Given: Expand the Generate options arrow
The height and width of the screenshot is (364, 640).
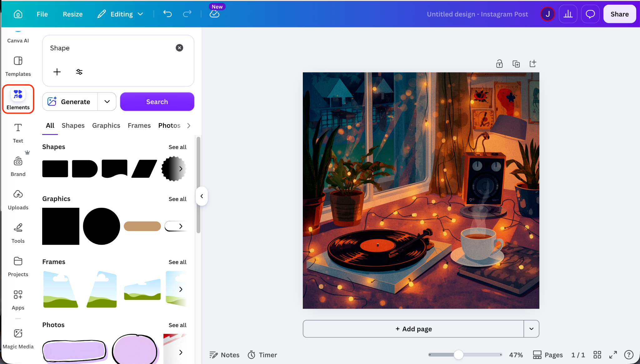Looking at the screenshot, I should click(107, 102).
